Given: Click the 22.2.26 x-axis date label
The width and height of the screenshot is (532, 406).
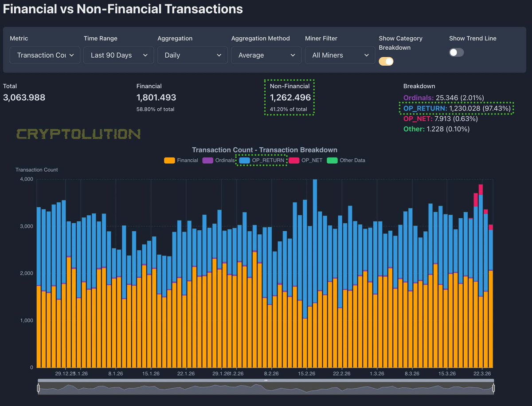Looking at the screenshot, I should coord(341,374).
